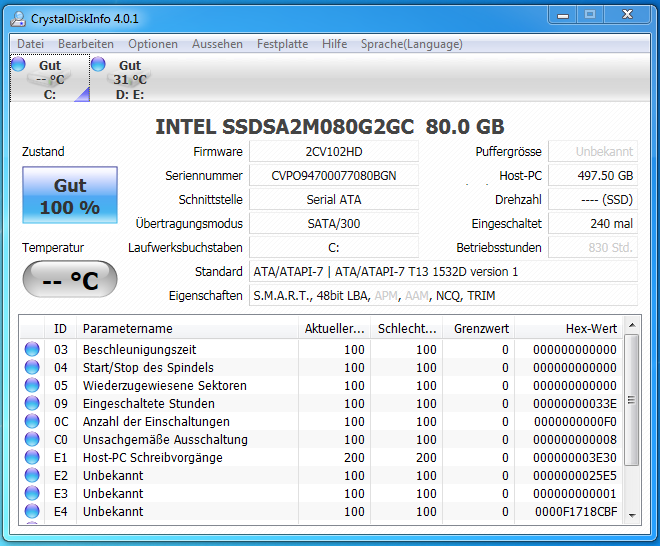Click status icon for Eingeschaltete Stunden
The width and height of the screenshot is (660, 546).
tap(32, 403)
